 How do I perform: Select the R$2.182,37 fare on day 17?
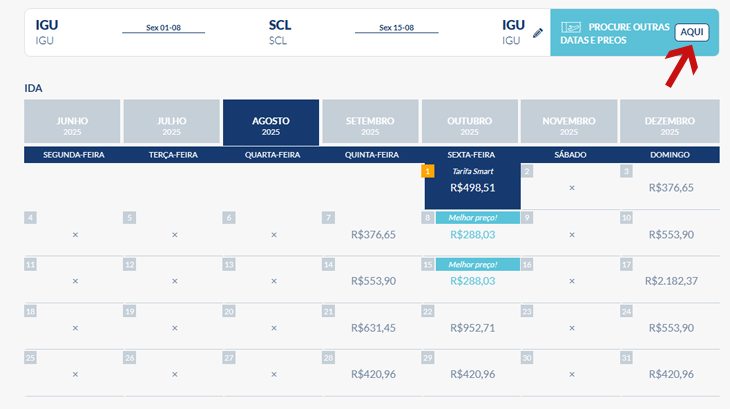point(671,281)
